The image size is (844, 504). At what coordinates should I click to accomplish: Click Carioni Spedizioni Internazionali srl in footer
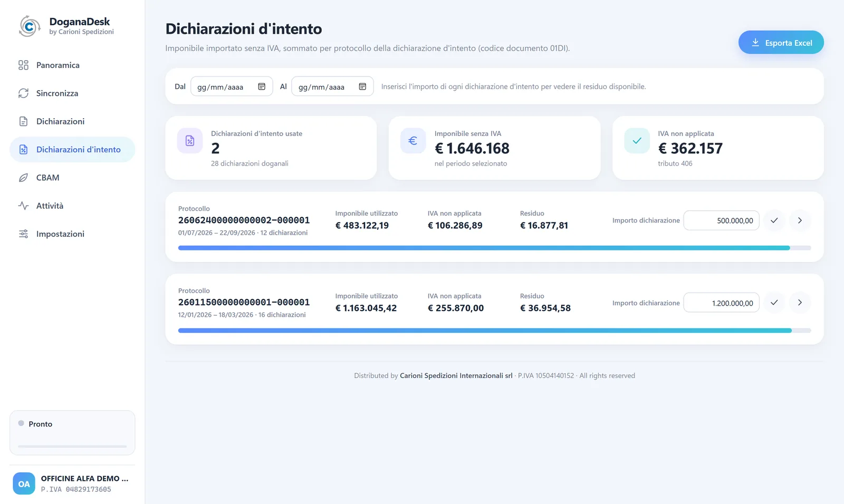point(456,375)
